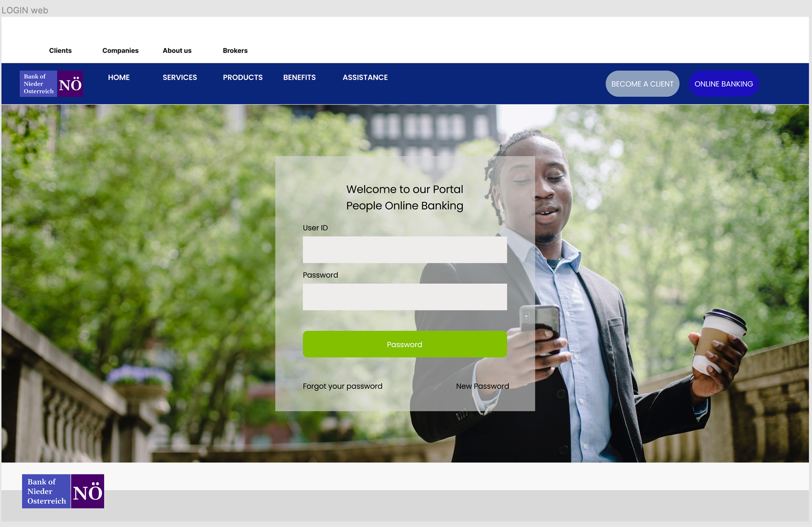The height and width of the screenshot is (527, 812).
Task: Follow the Forgot your password link
Action: click(343, 386)
